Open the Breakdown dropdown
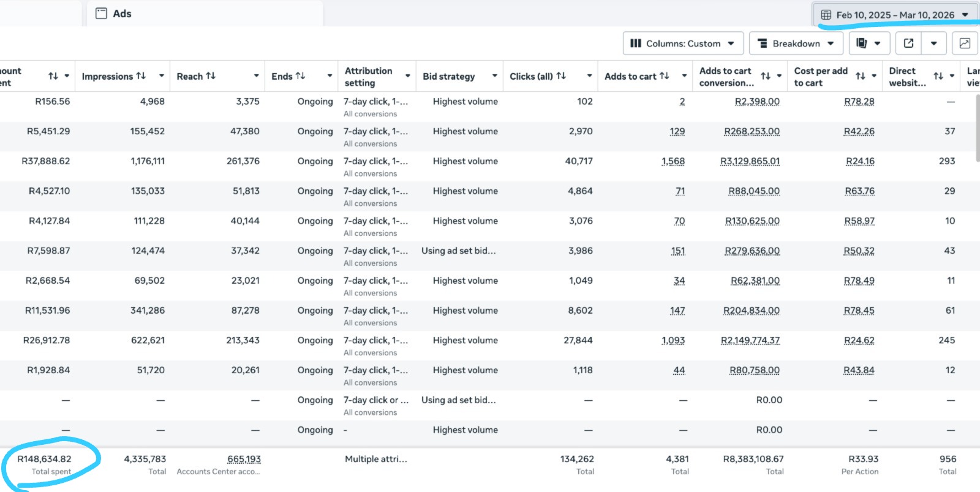The image size is (980, 492). pos(796,44)
